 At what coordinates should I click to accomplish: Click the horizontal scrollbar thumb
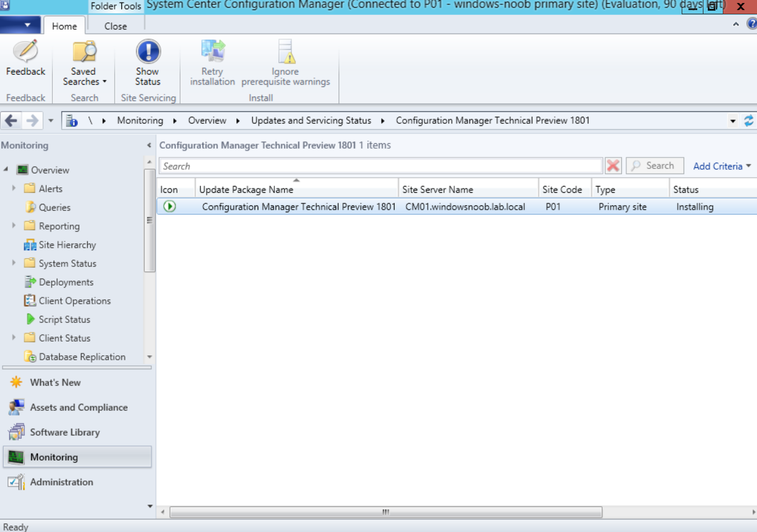coord(386,512)
